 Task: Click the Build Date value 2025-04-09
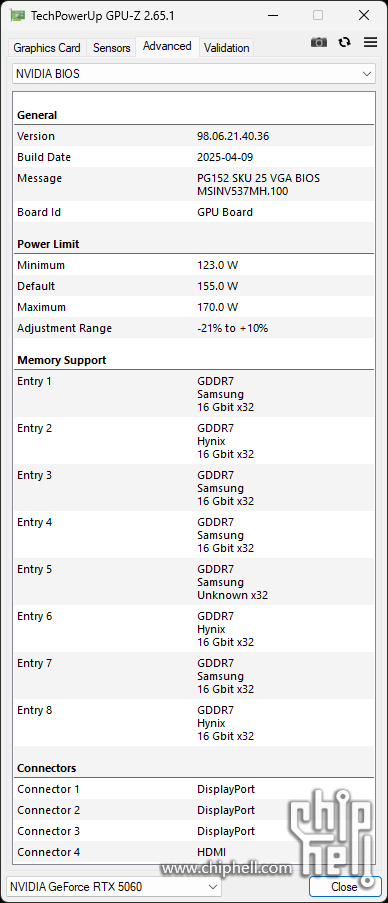point(225,157)
